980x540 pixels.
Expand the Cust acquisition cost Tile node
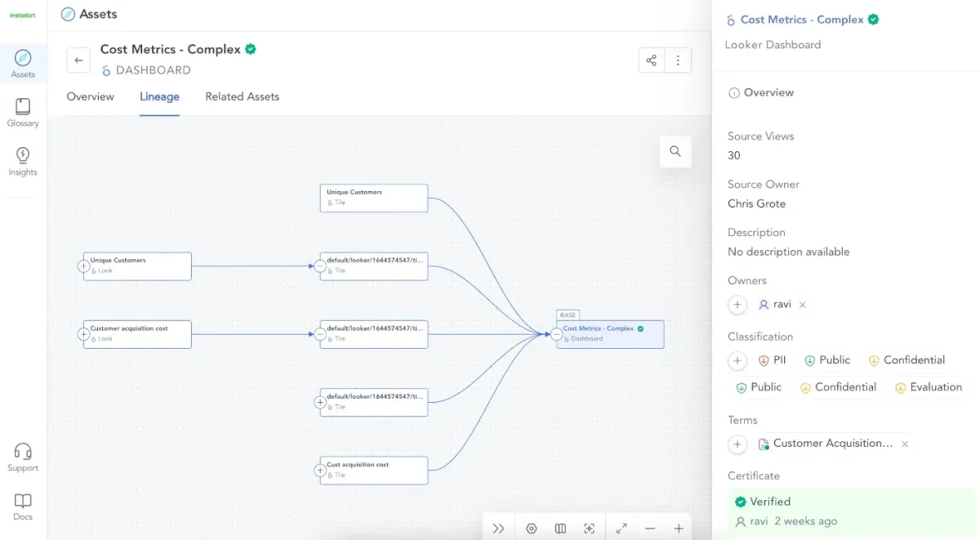[320, 471]
